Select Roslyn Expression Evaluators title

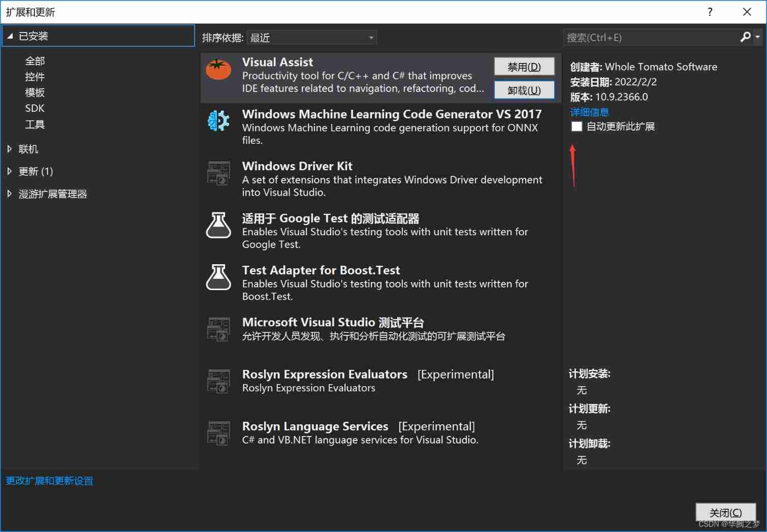(325, 374)
